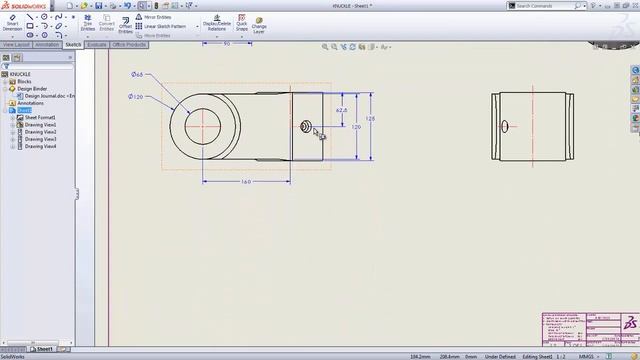Screen dimensions: 640x360
Task: Expand the Drawing View1 tree node
Action: 13,125
